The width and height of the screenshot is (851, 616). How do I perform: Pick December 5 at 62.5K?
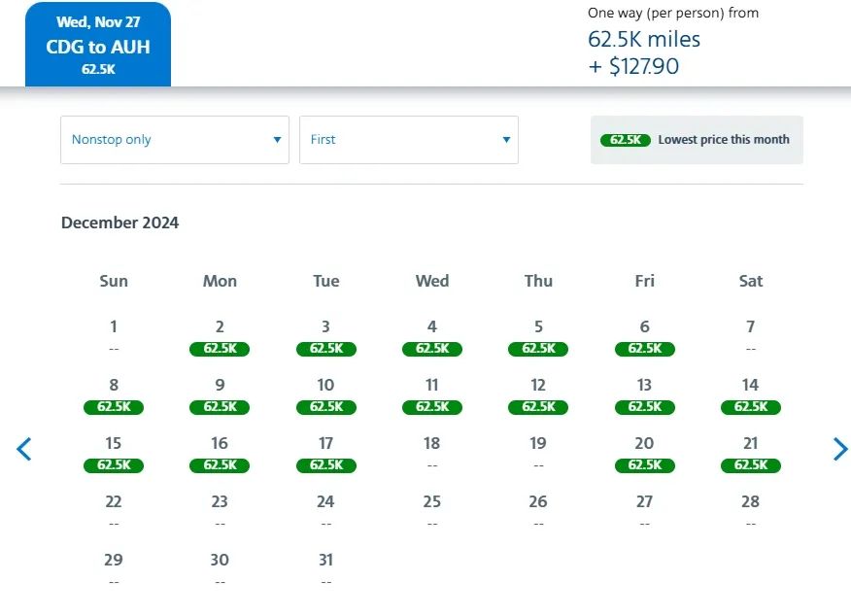pos(538,338)
